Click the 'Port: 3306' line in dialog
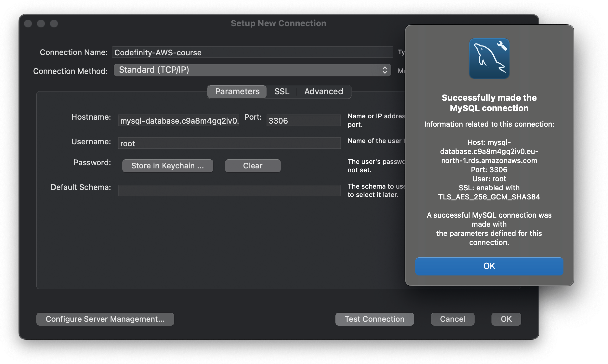 [489, 169]
